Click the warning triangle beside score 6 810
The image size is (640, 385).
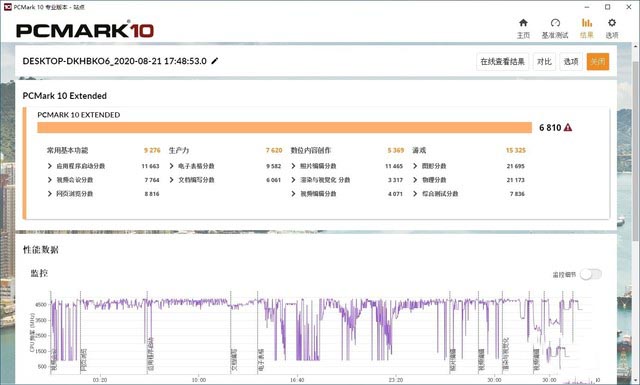[x=568, y=128]
